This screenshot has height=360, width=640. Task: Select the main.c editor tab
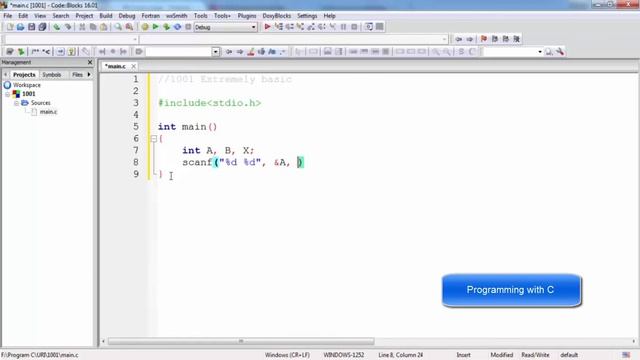[116, 66]
